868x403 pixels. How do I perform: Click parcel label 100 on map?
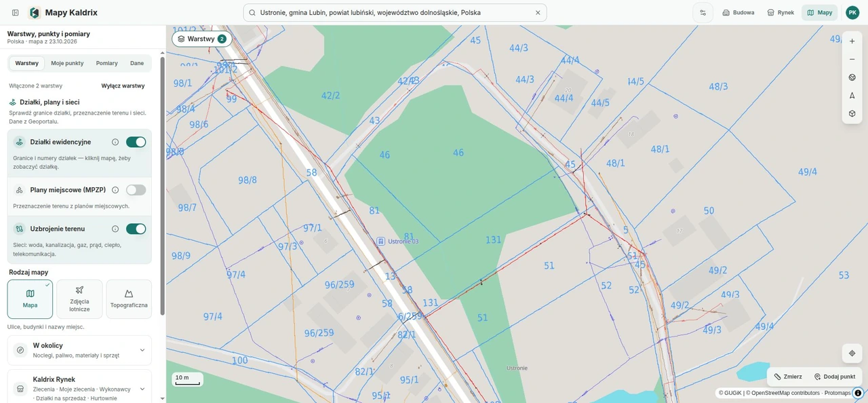(239, 360)
